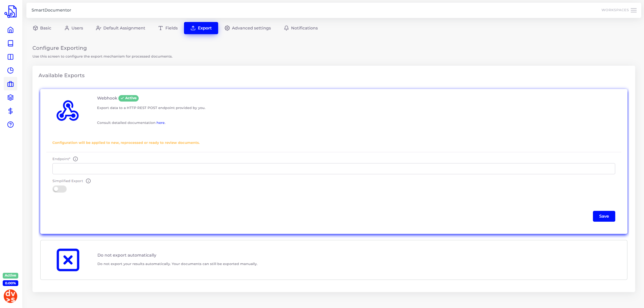Open the stacked layers sidebar icon
The width and height of the screenshot is (644, 308).
coord(10,97)
